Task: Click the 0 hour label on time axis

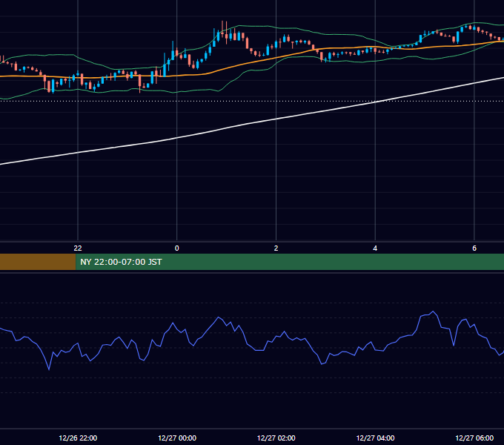Action: pyautogui.click(x=177, y=248)
